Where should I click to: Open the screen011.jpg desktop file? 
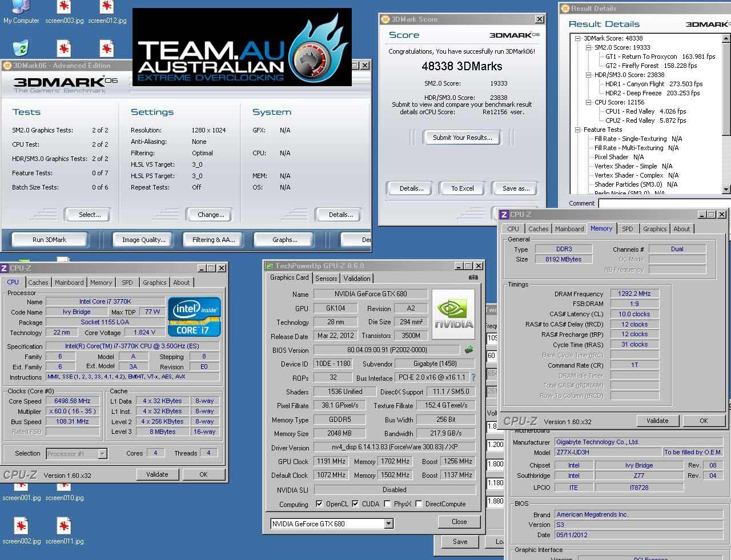coord(64,526)
